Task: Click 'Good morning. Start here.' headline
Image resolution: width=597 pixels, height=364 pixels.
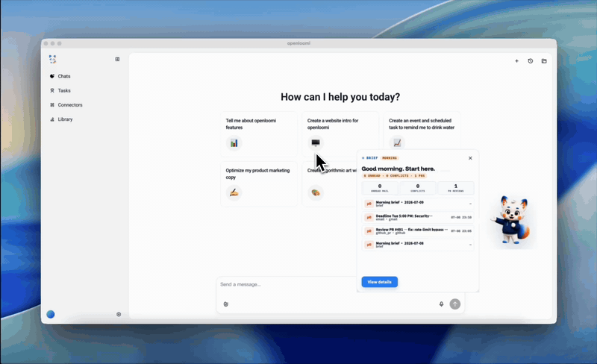Action: point(398,169)
